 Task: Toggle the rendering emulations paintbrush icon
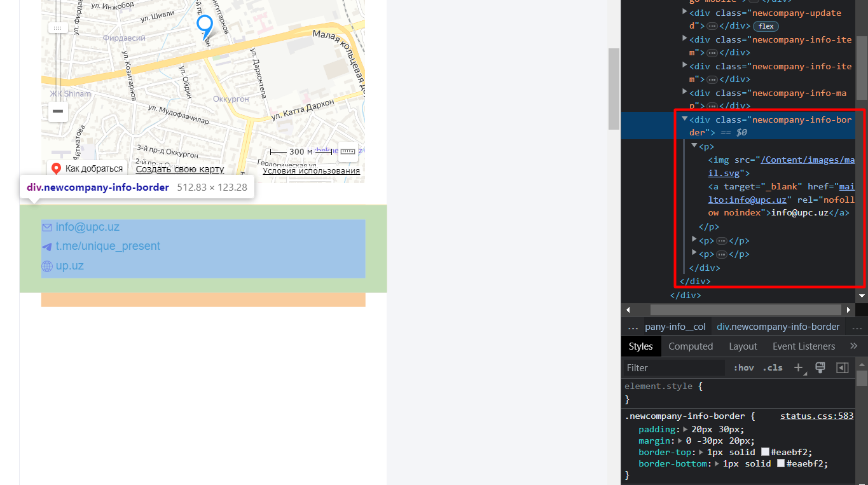[820, 367]
